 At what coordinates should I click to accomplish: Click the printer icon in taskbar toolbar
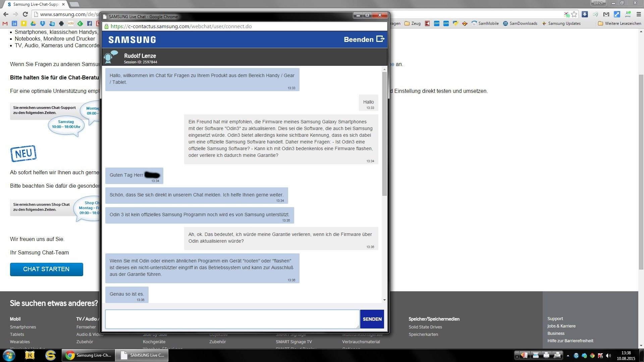[546, 355]
